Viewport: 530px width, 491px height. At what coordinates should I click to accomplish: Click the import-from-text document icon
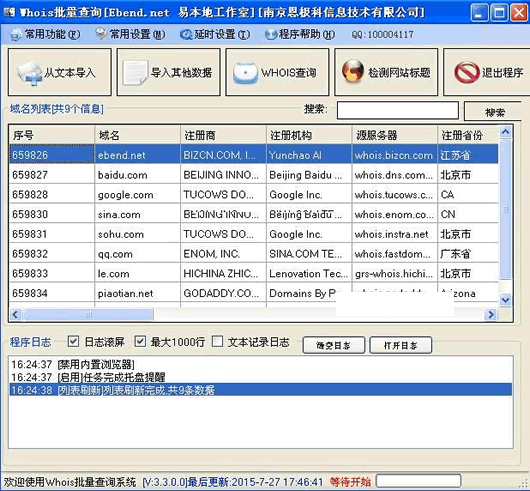29,73
